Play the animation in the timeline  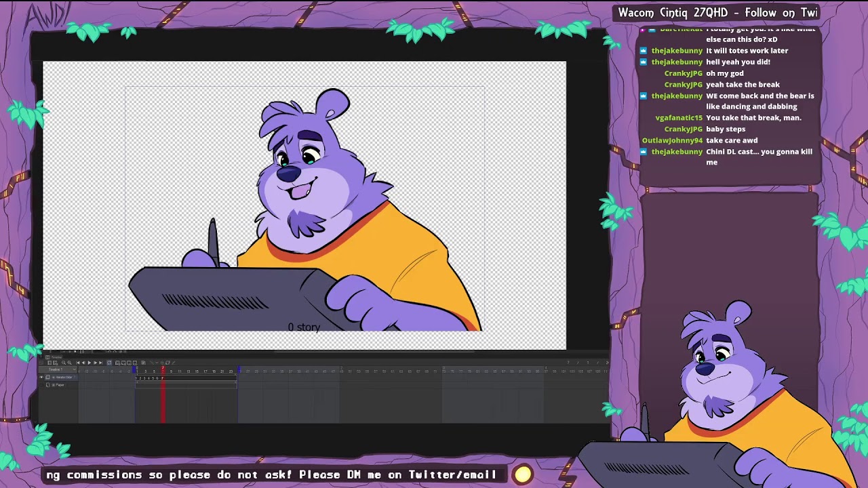pyautogui.click(x=90, y=363)
